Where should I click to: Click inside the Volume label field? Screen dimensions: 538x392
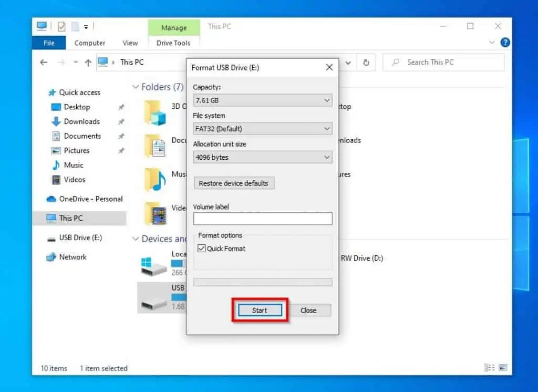(x=262, y=218)
